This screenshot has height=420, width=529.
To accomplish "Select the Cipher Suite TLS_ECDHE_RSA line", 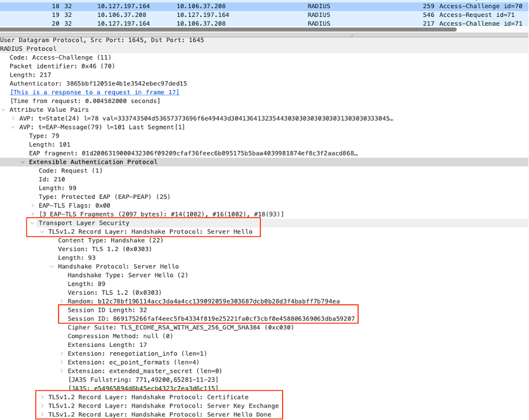I will click(181, 327).
